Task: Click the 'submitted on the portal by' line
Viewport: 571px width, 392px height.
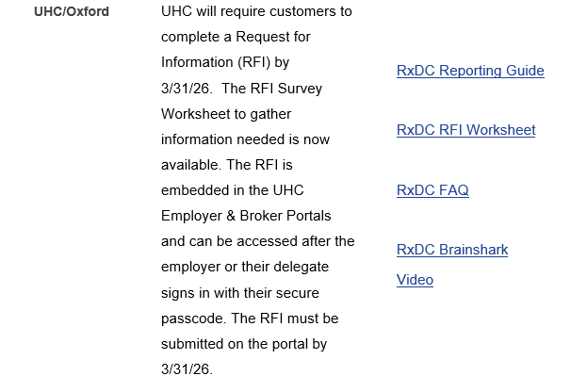Action: pos(244,343)
